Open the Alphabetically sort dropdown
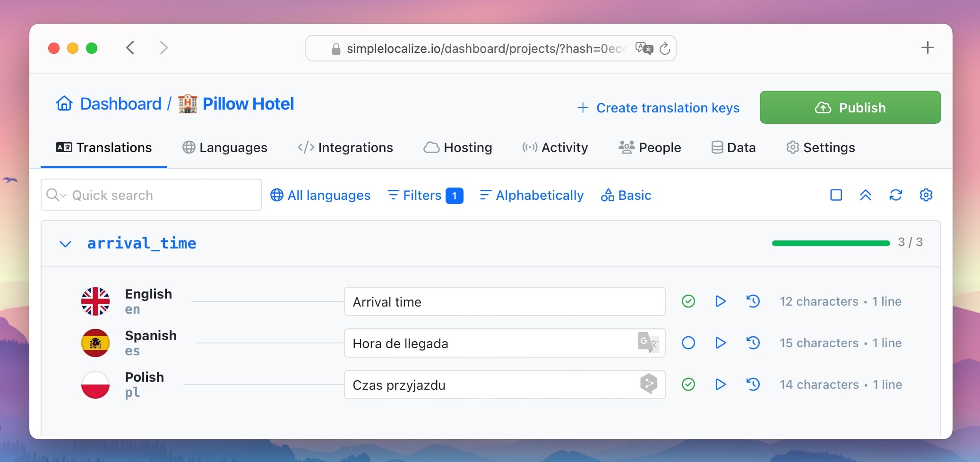Screen dimensions: 980x462 532,195
